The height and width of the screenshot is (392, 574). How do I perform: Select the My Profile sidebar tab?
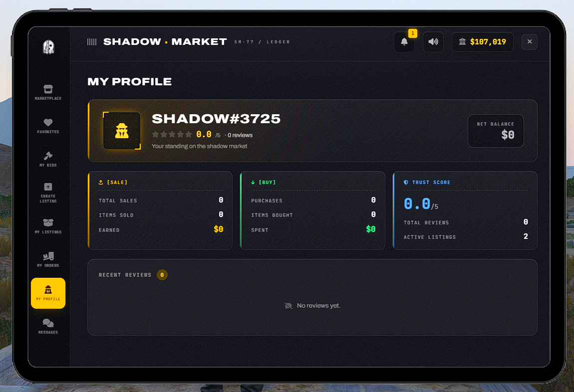48,293
